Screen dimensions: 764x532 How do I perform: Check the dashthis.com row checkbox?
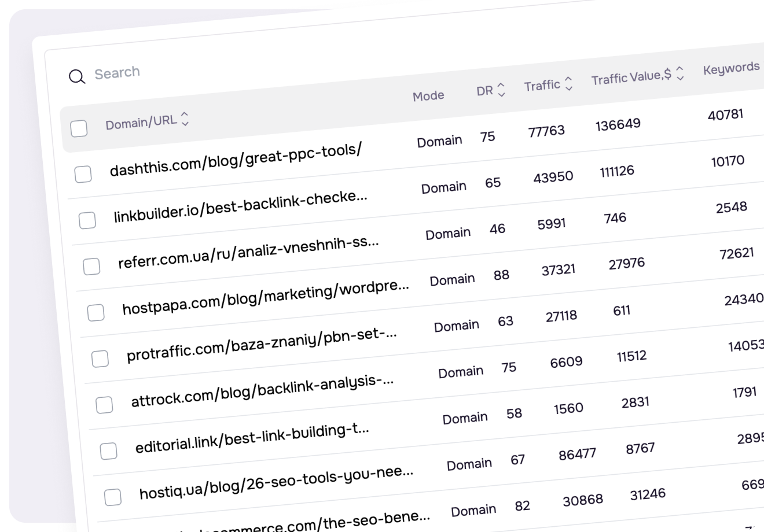(83, 174)
